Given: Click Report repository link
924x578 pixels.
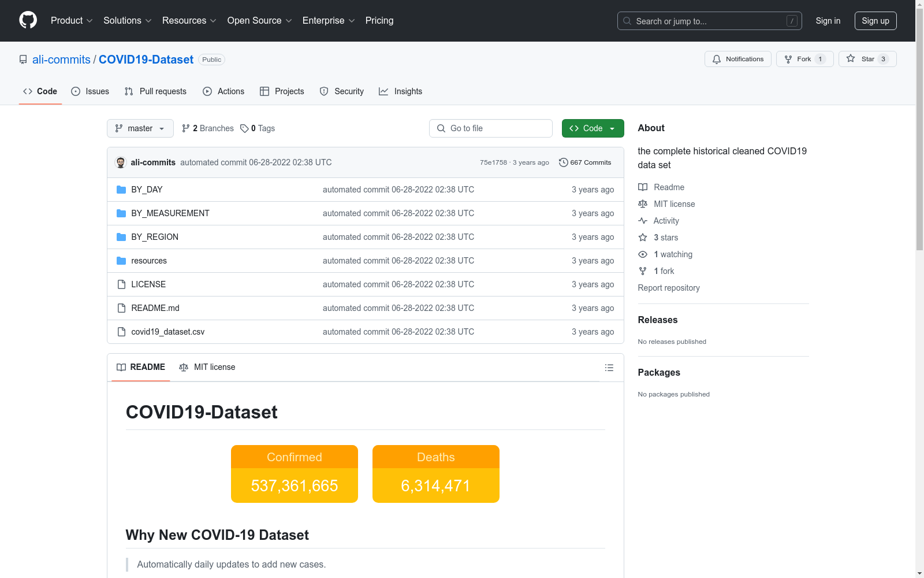Looking at the screenshot, I should point(669,288).
